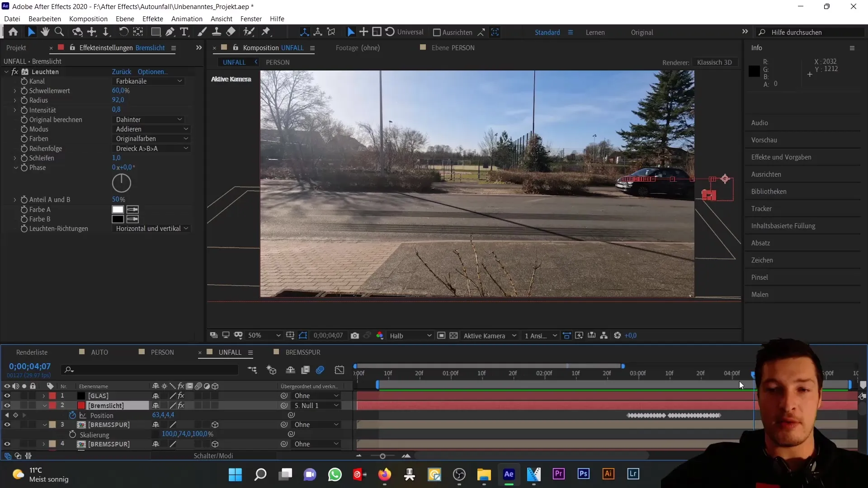The width and height of the screenshot is (868, 488).
Task: Toggle Schwellenwert stopwatch
Action: click(x=24, y=91)
